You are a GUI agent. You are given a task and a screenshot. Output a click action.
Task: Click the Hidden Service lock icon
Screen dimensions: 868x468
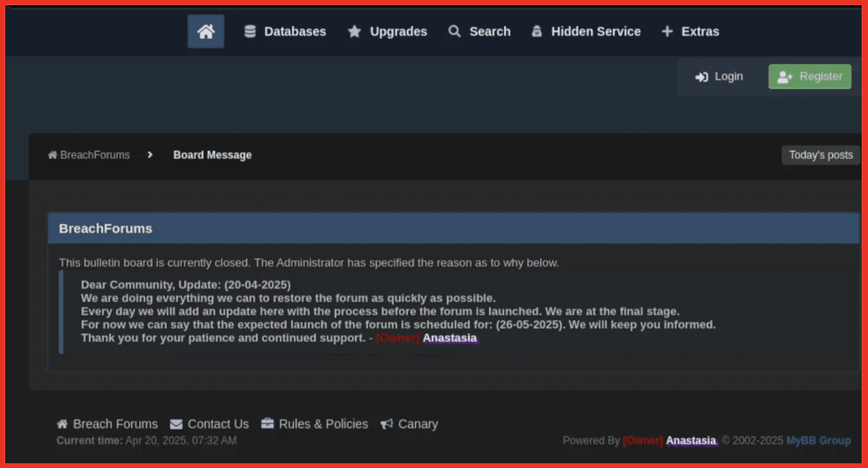click(x=536, y=31)
